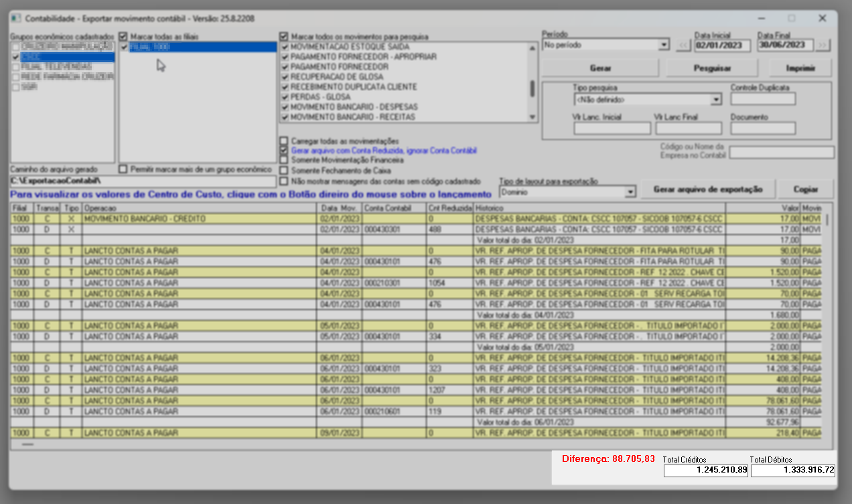Viewport: 852px width, 504px height.
Task: Open the Período dropdown
Action: [x=663, y=46]
